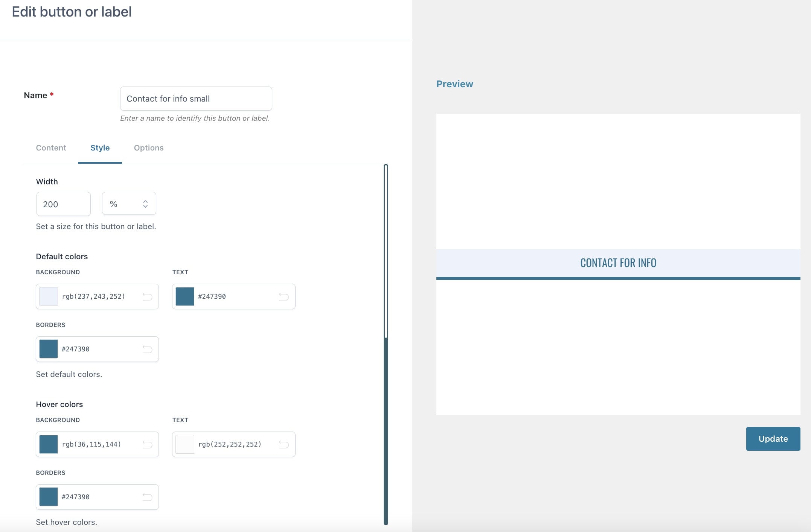Click default text #247390 value
Screen dimensions: 811x532
pos(212,296)
